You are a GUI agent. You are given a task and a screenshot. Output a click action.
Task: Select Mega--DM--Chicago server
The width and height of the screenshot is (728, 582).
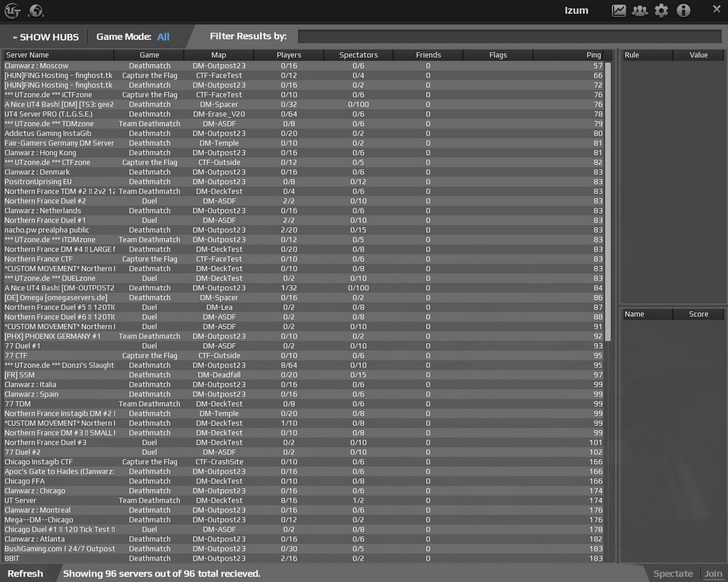click(x=304, y=519)
